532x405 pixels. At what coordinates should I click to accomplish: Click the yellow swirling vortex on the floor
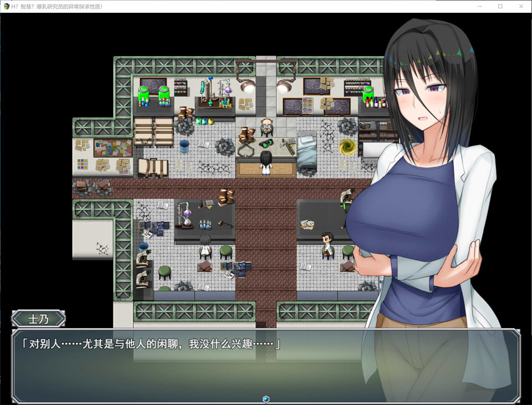pos(349,146)
